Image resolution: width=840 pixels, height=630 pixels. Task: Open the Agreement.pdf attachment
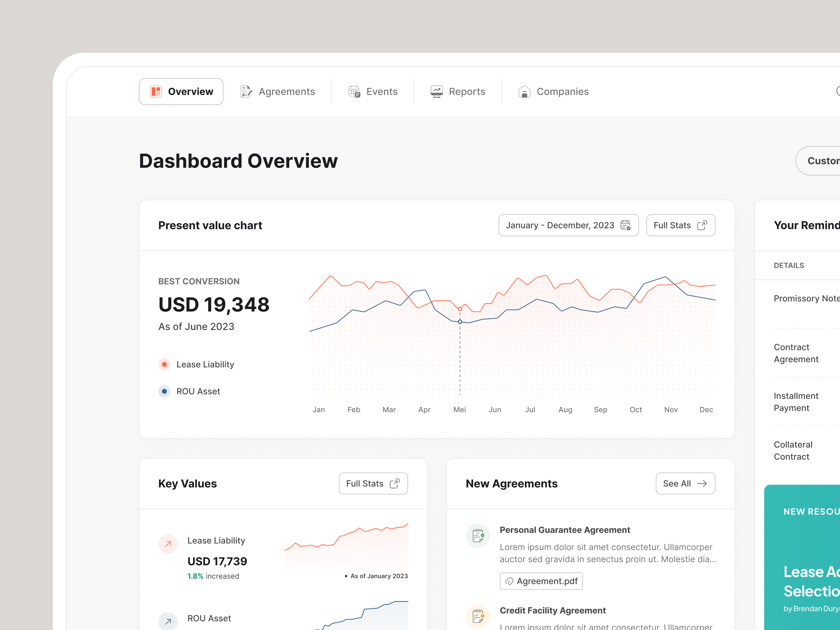tap(541, 581)
